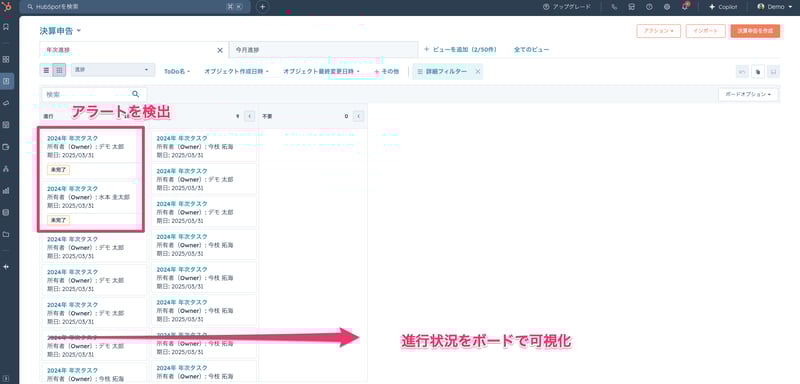The width and height of the screenshot is (800, 384).
Task: Open the オブジェクト最終変更日時 filter dropdown
Action: [321, 72]
